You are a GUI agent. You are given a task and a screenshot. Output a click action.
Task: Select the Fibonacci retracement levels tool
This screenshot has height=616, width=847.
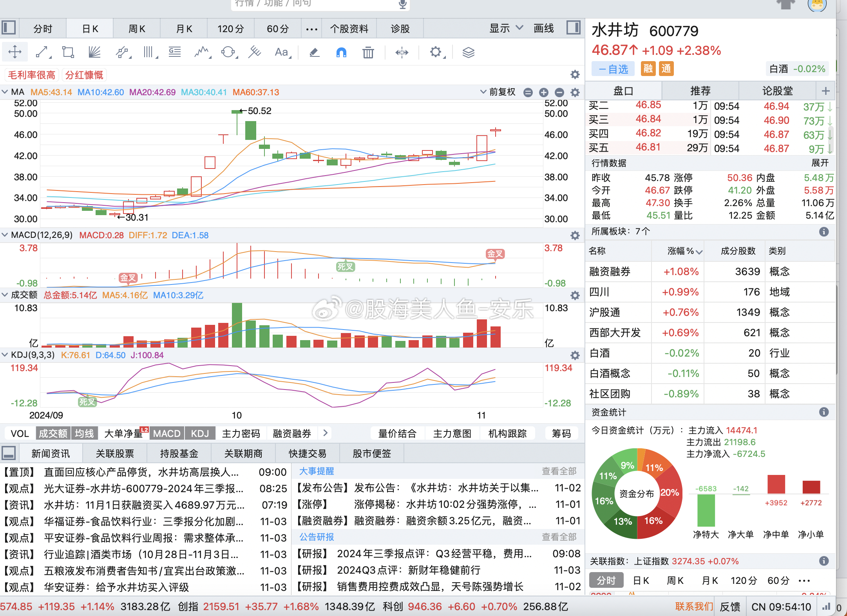click(175, 52)
